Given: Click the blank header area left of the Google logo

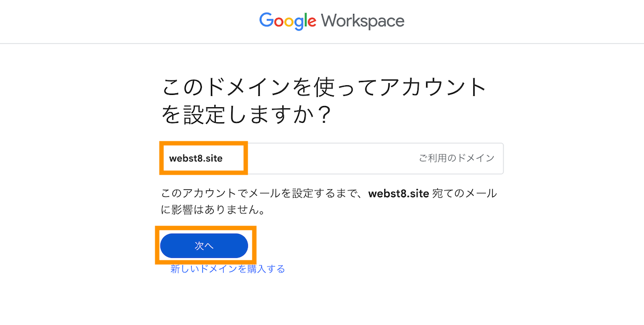Looking at the screenshot, I should click(x=129, y=21).
